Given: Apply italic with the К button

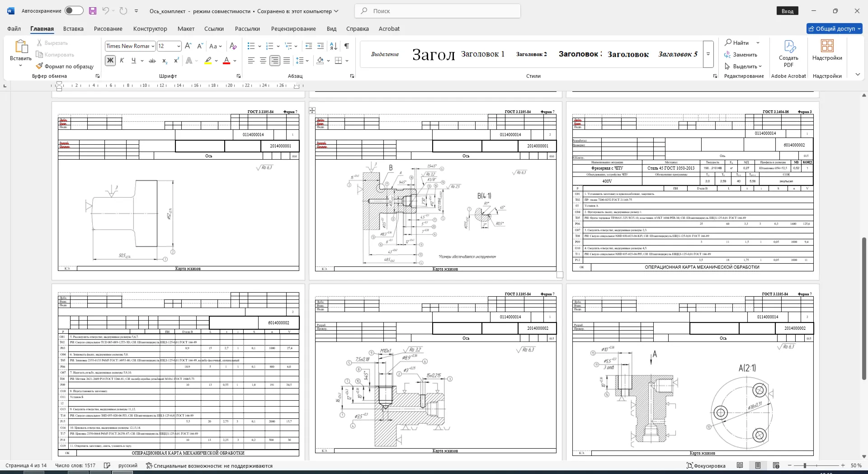Looking at the screenshot, I should tap(122, 61).
